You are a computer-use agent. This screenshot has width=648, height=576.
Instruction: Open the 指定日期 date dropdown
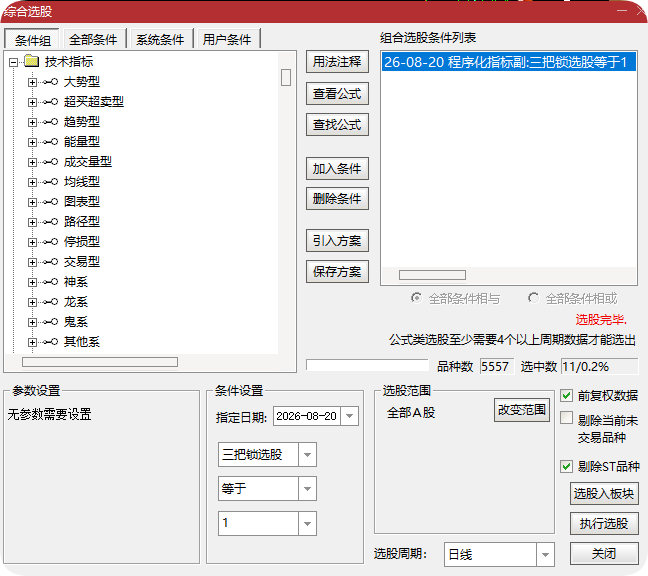350,416
